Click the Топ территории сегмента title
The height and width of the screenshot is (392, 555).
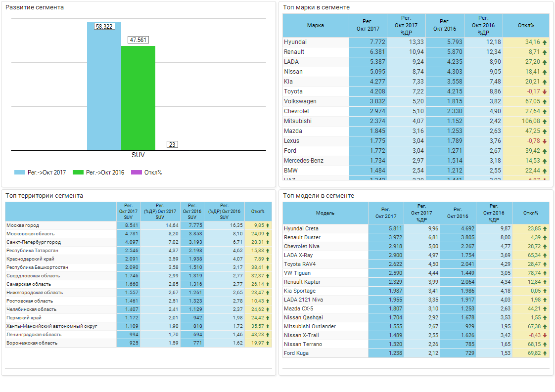44,196
